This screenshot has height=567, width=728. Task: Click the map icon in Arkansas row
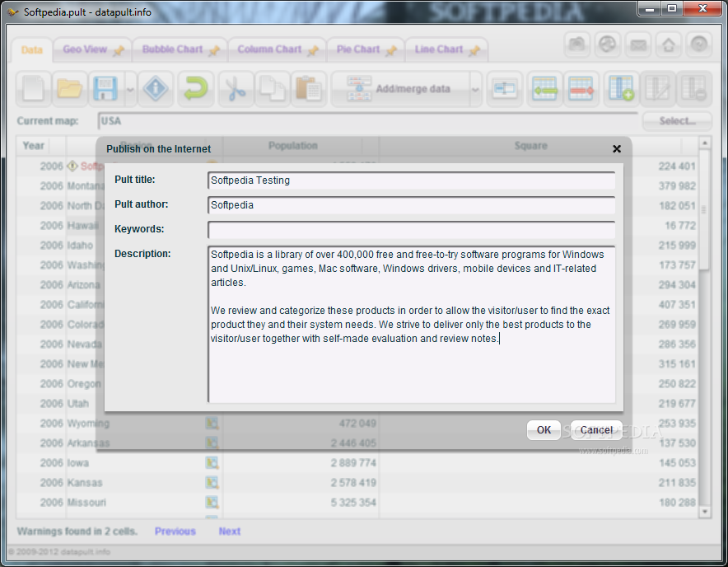pyautogui.click(x=212, y=443)
